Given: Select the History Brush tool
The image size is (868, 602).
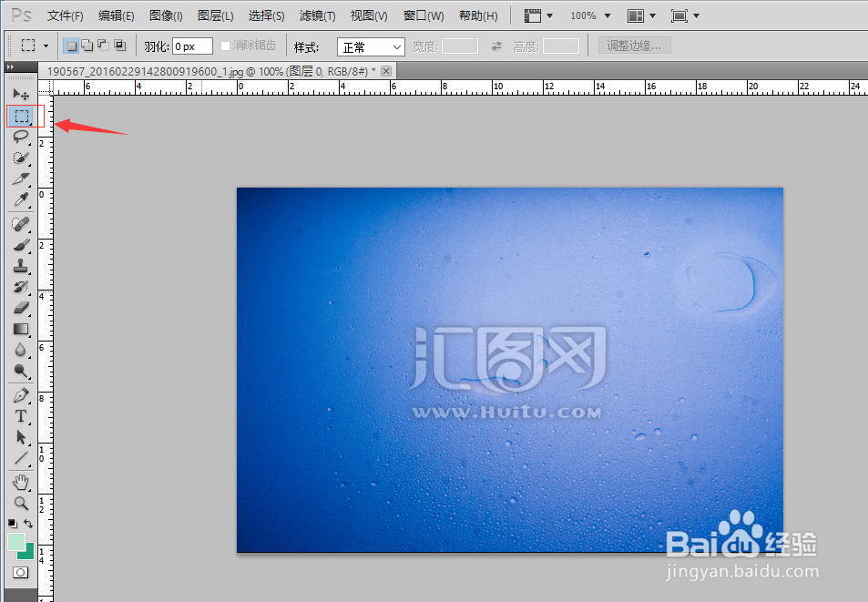Looking at the screenshot, I should click(x=21, y=287).
